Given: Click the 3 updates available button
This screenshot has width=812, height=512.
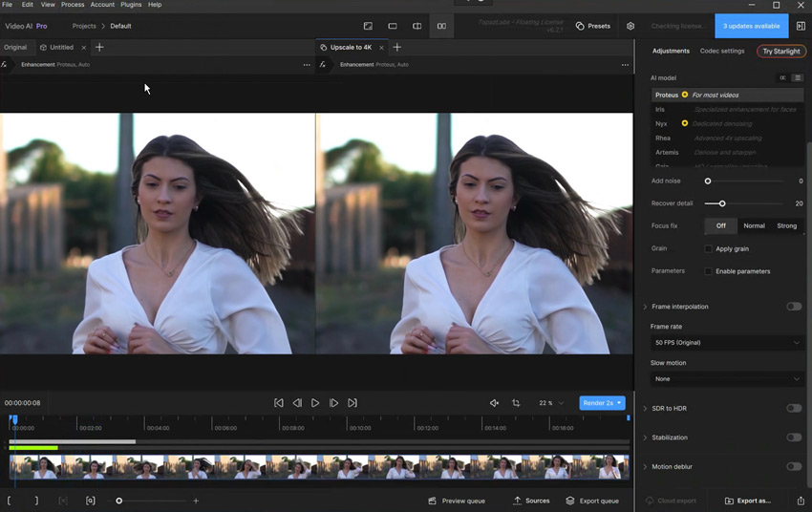Looking at the screenshot, I should (x=752, y=26).
